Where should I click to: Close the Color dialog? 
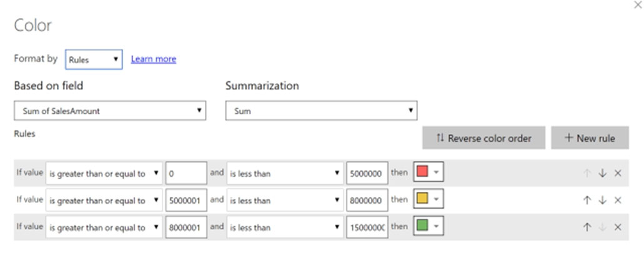pos(637,5)
